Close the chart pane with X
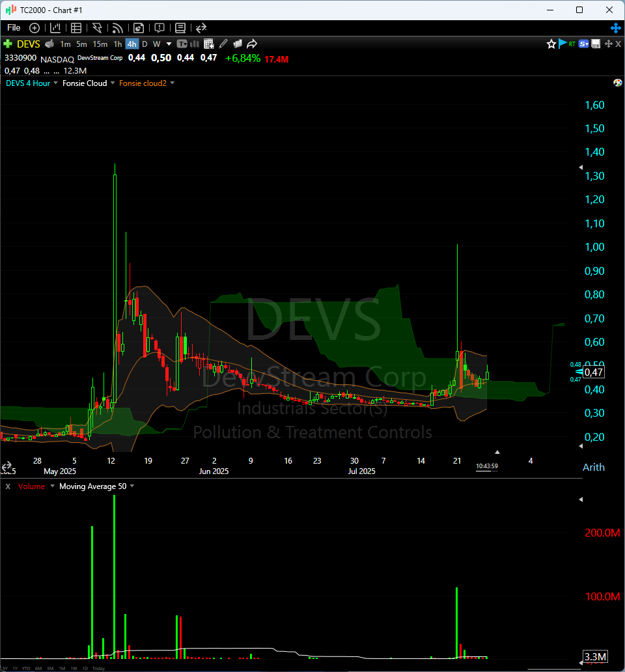Screen dimensions: 625x672 (618, 44)
